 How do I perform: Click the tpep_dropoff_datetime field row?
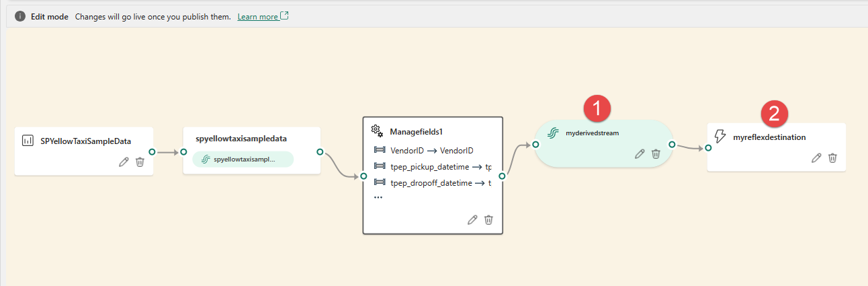click(433, 182)
